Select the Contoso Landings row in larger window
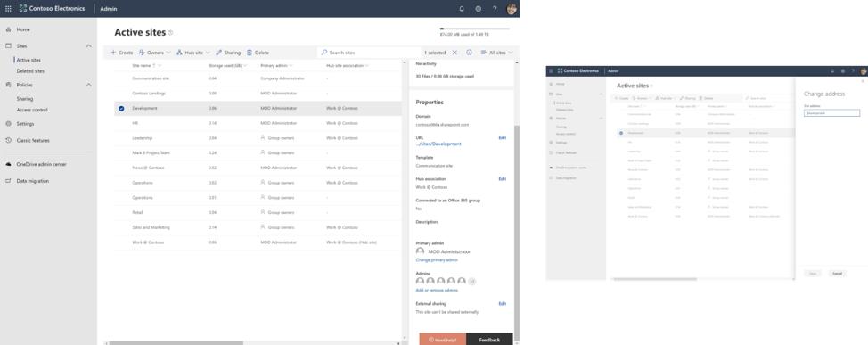868x345 pixels. (258, 93)
